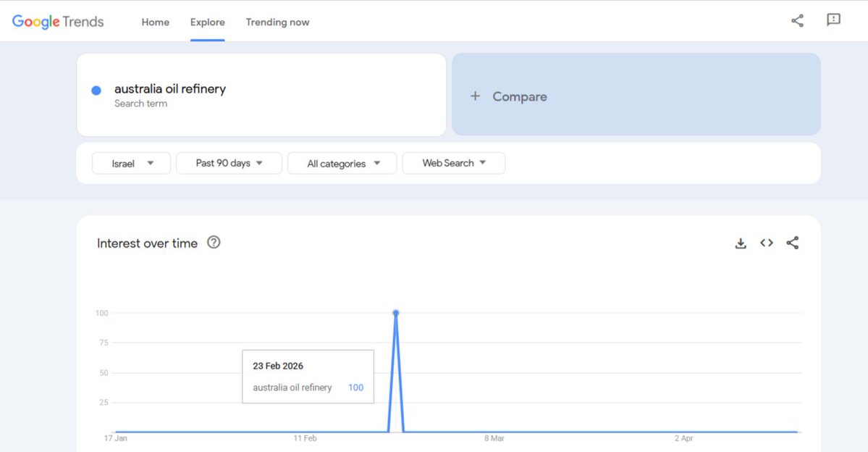The height and width of the screenshot is (452, 868).
Task: Expand the All categories dropdown
Action: click(342, 164)
